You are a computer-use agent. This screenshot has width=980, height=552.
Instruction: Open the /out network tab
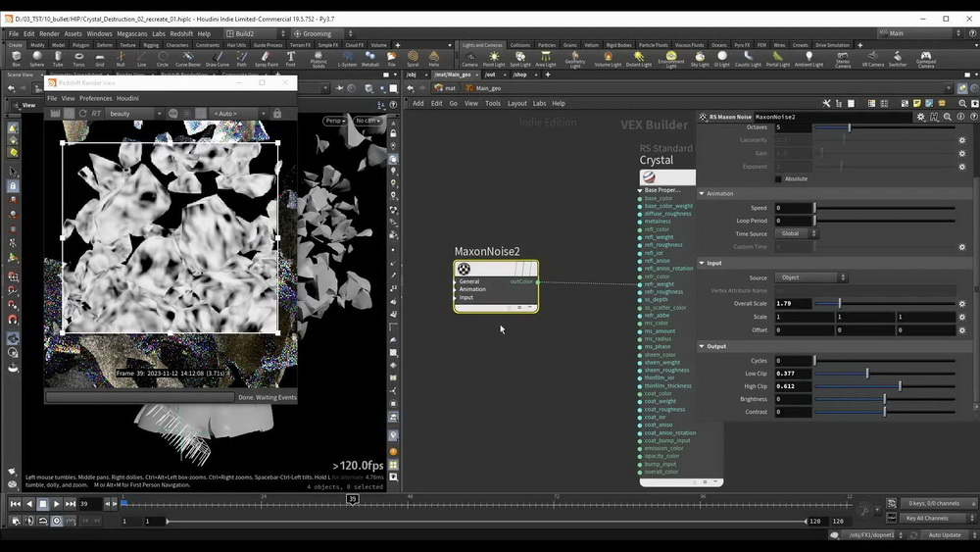coord(490,75)
